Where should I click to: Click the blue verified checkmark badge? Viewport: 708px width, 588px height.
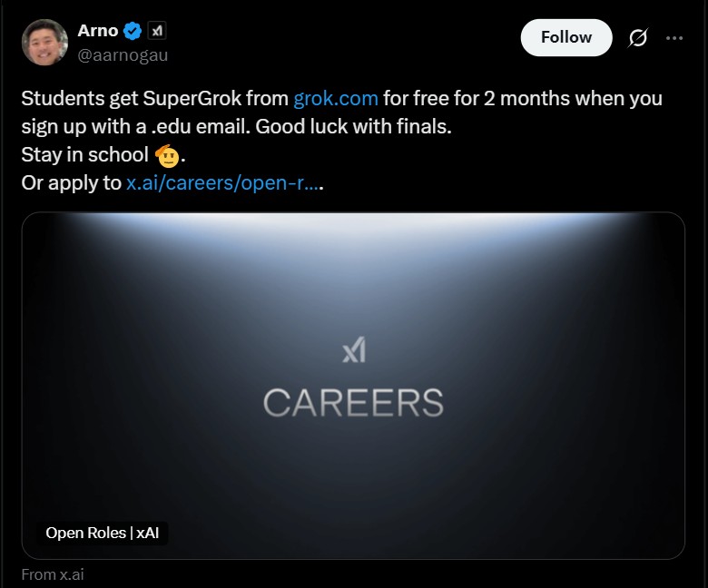click(x=133, y=31)
